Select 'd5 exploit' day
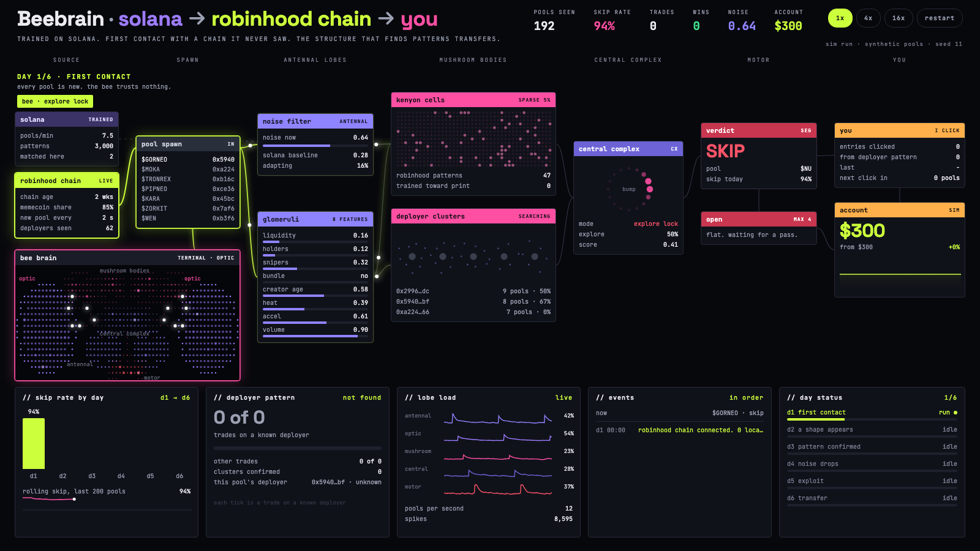 point(872,482)
